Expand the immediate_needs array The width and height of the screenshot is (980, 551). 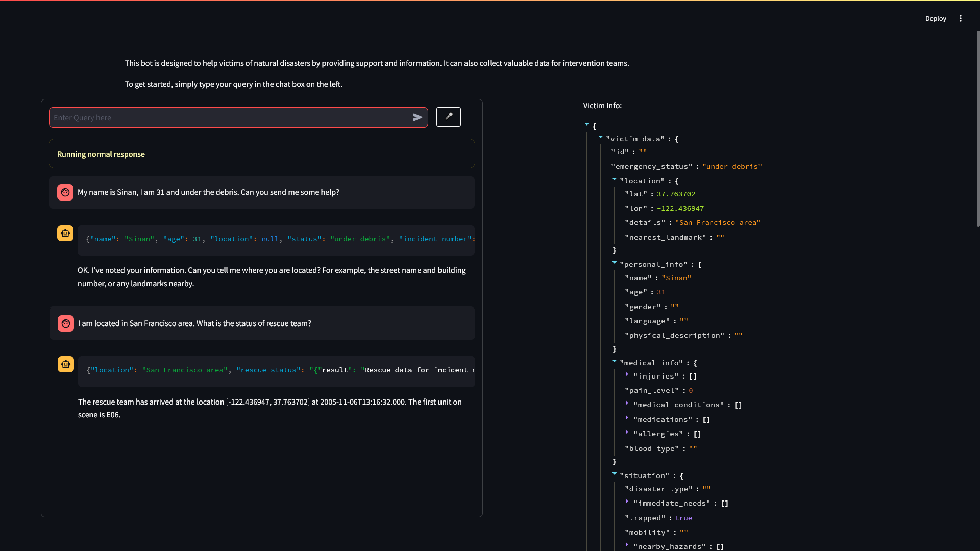click(627, 502)
